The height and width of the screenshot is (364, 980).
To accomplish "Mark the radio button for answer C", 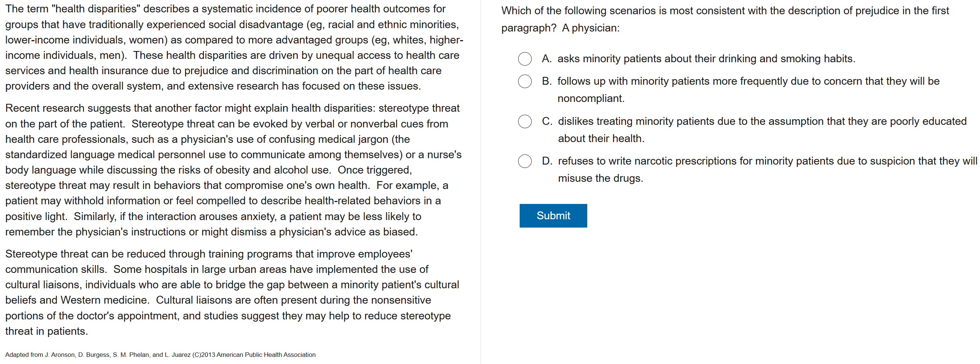I will pyautogui.click(x=525, y=121).
